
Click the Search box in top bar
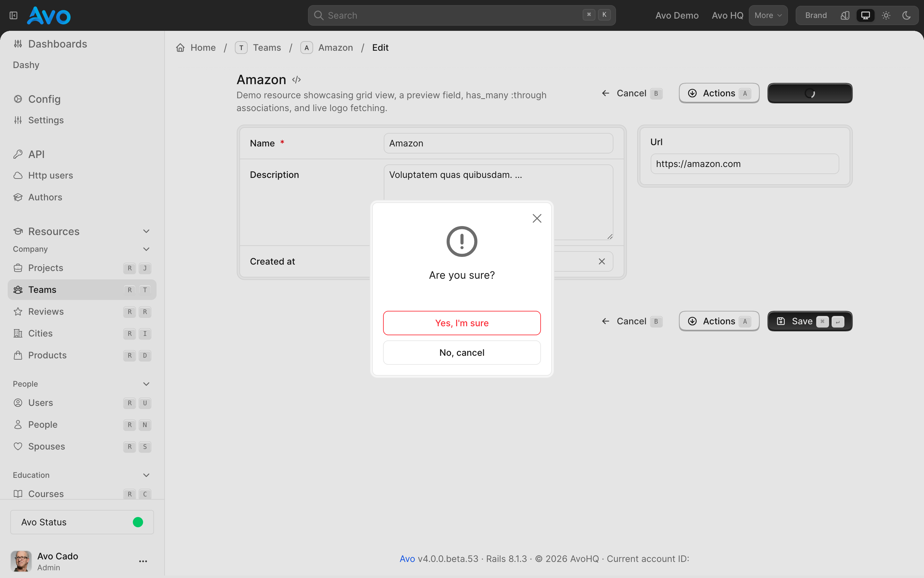[x=462, y=15]
